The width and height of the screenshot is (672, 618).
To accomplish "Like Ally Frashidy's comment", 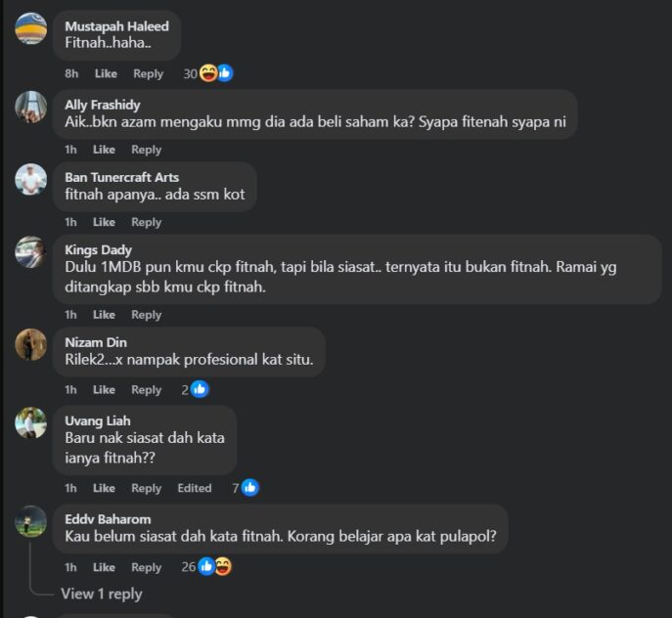I will point(105,150).
